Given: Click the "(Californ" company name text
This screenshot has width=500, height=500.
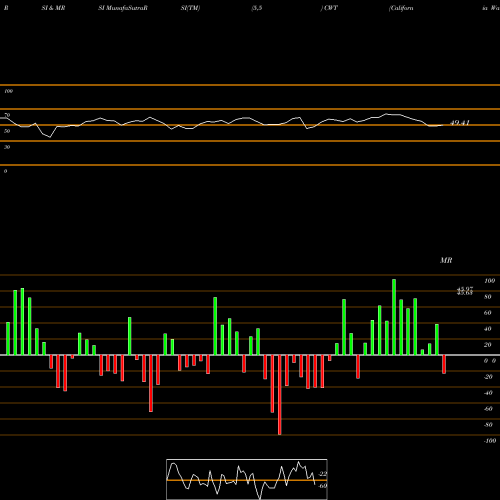Looking at the screenshot, I should pos(401,8).
